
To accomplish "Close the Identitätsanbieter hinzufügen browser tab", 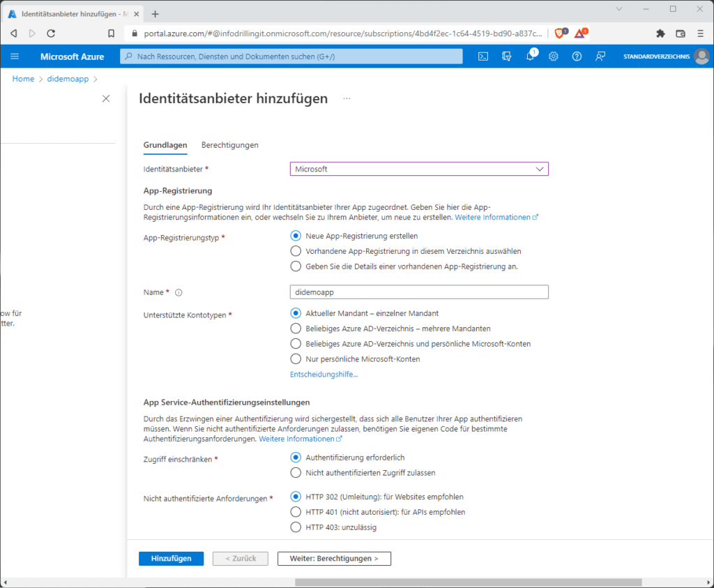I will pos(136,14).
